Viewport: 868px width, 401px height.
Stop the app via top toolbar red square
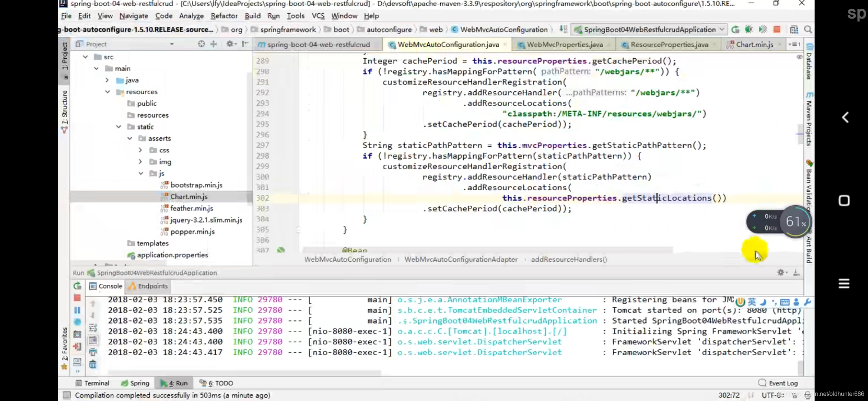pyautogui.click(x=777, y=29)
